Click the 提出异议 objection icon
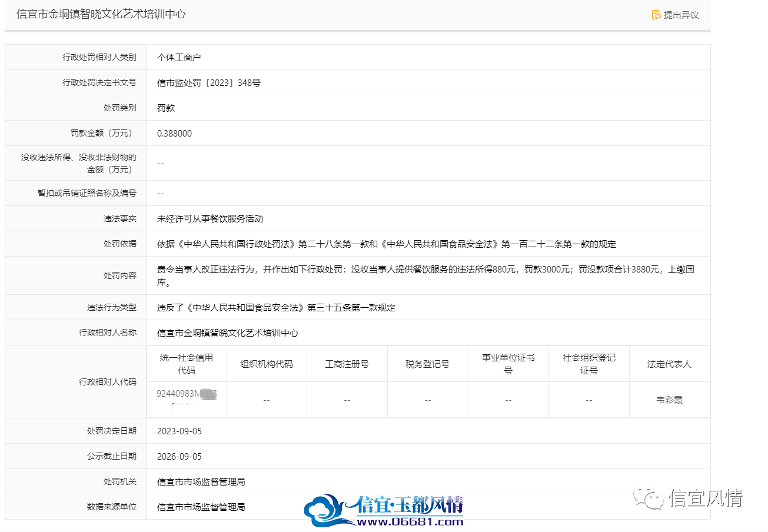 tap(656, 15)
